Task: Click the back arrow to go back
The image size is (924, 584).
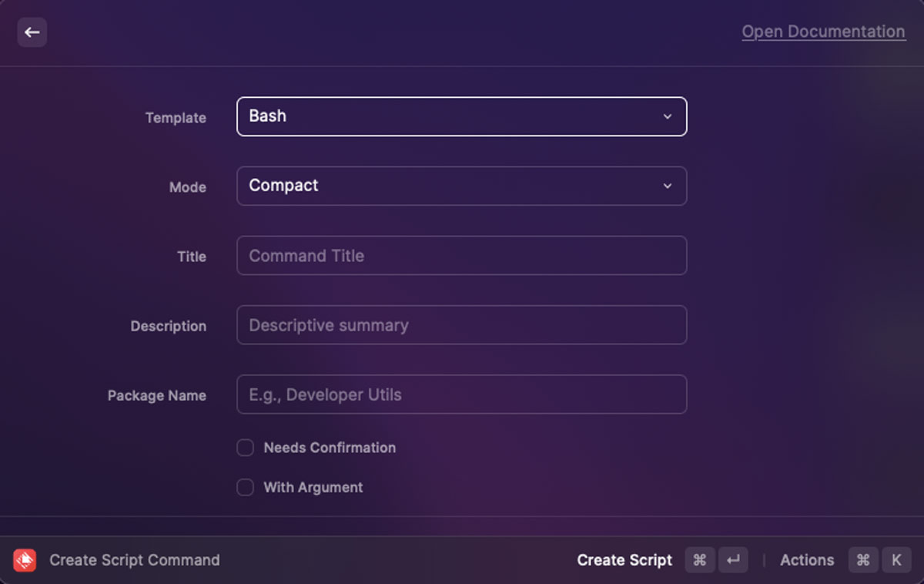Action: tap(32, 32)
